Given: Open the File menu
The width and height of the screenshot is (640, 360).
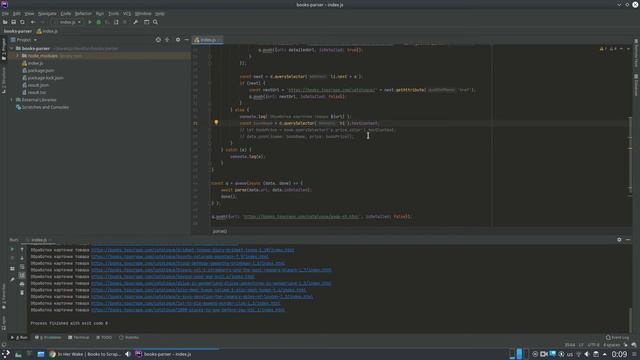Looking at the screenshot, I should [5, 13].
